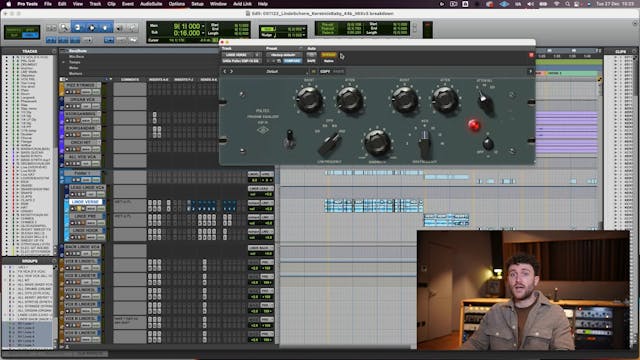Click the Inserts A-E column header

(x=158, y=80)
